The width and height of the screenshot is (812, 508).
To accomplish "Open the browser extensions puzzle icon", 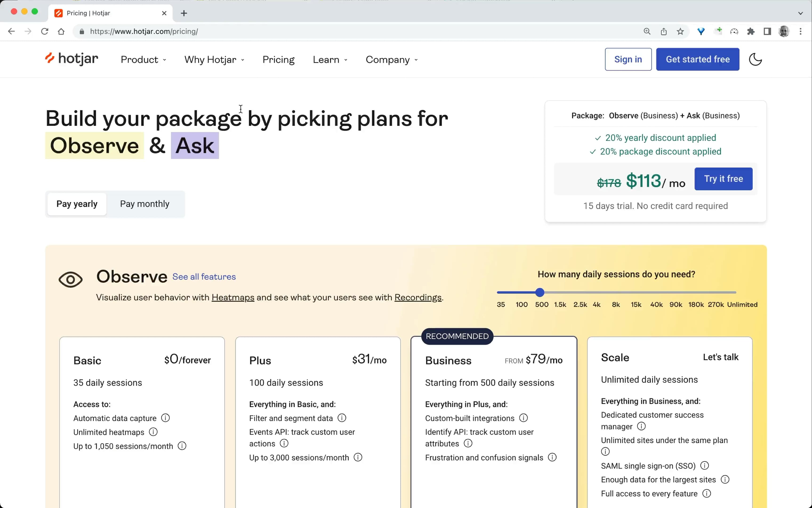I will point(751,32).
